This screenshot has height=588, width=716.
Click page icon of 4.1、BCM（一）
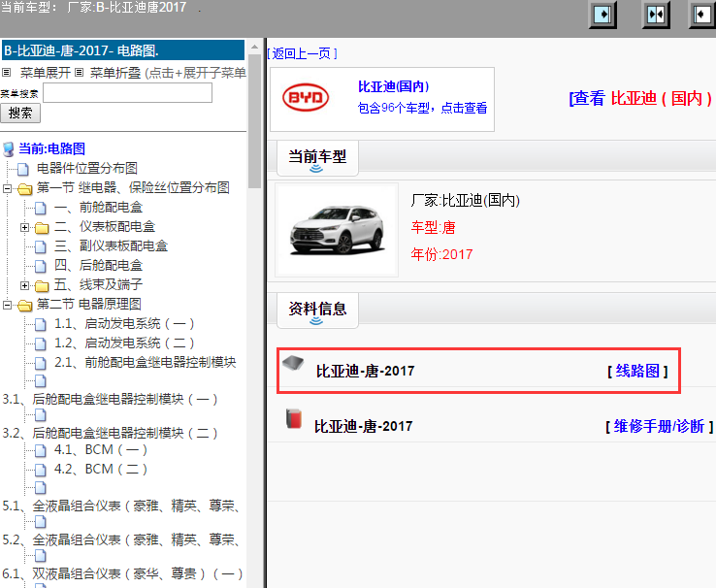coord(41,450)
